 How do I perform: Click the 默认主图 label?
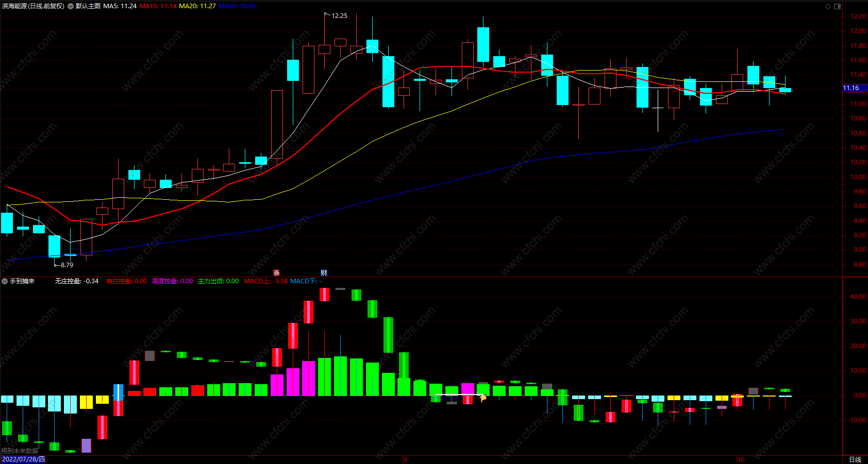[x=88, y=6]
